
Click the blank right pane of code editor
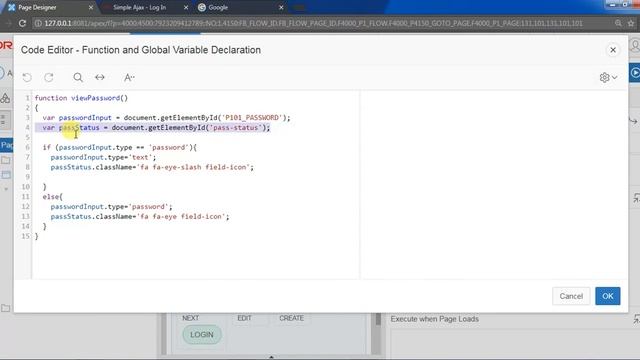point(494,184)
